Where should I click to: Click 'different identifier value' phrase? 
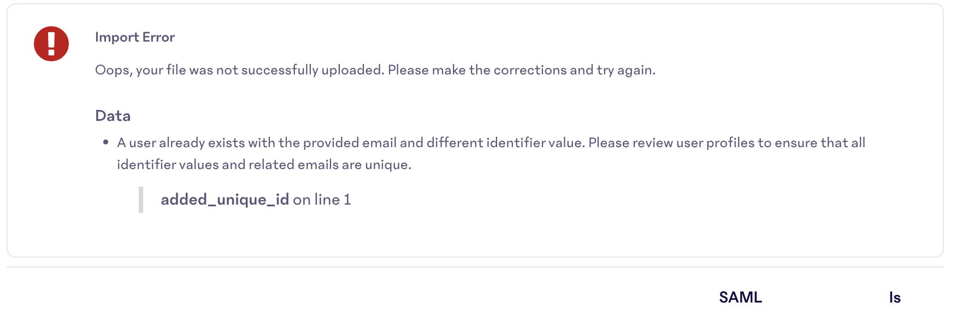[505, 143]
